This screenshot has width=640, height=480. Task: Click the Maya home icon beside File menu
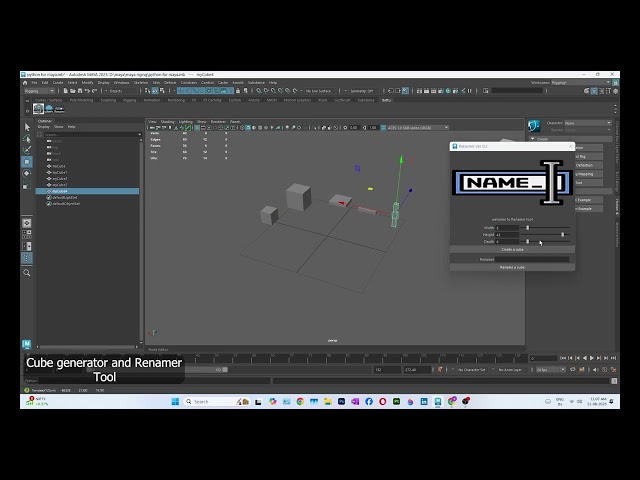pyautogui.click(x=25, y=82)
